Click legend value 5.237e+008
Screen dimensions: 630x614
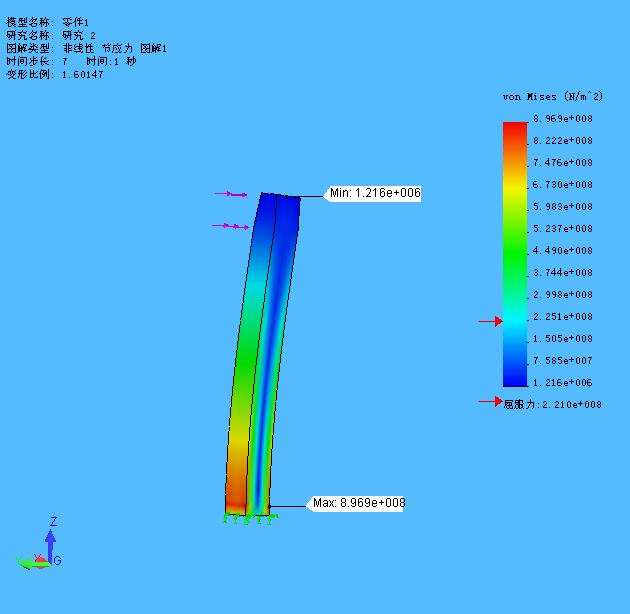562,229
